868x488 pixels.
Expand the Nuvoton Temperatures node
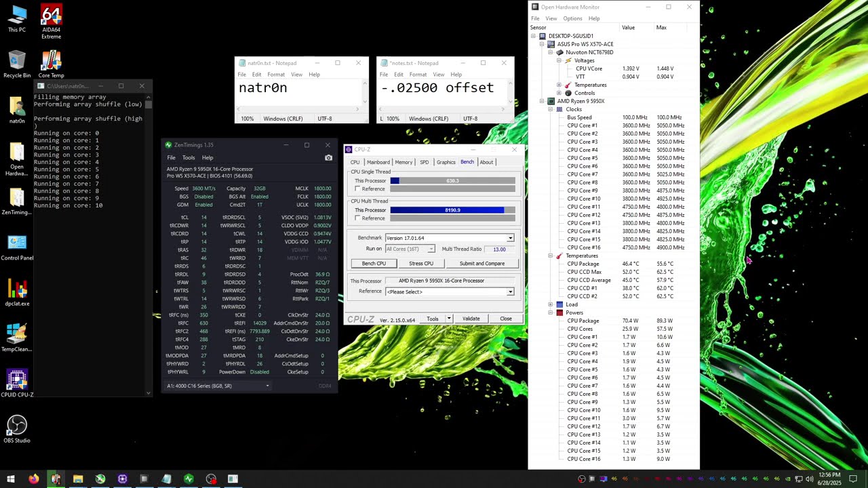[559, 85]
